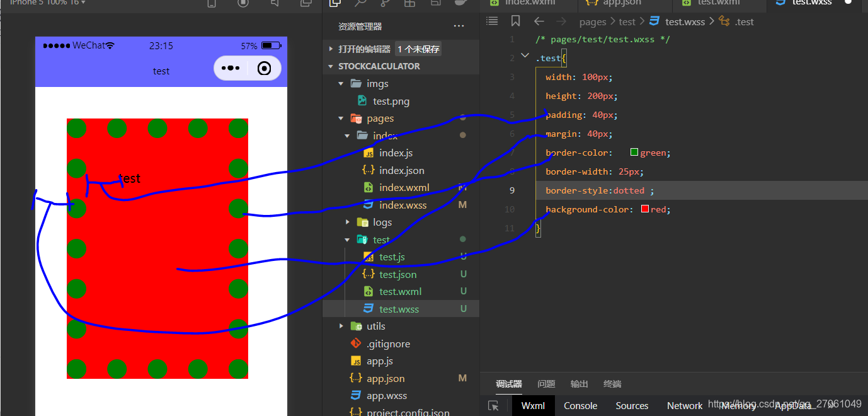The image size is (868, 416).
Task: Click the mute speaker icon in the toolbar
Action: [x=275, y=4]
